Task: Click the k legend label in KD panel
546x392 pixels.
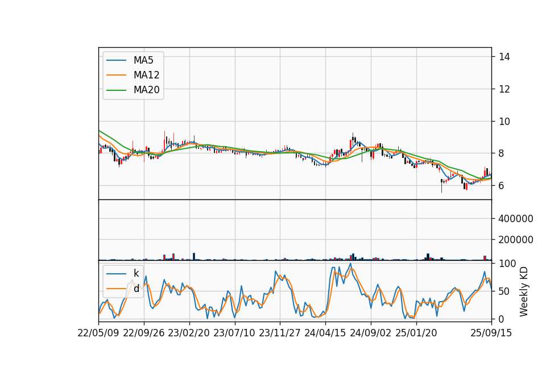Action: 136,273
